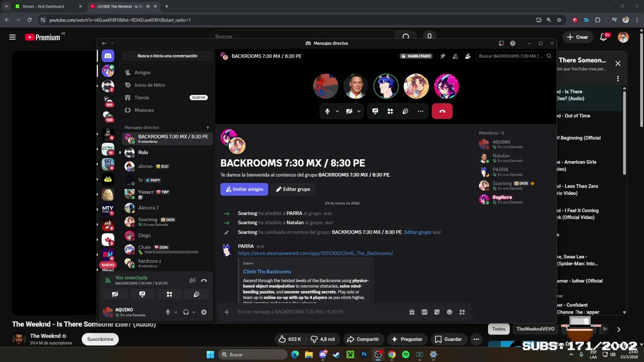Click the 'Busca o inicia una conversación' search
Screen dimensions: 644x362
pyautogui.click(x=167, y=56)
